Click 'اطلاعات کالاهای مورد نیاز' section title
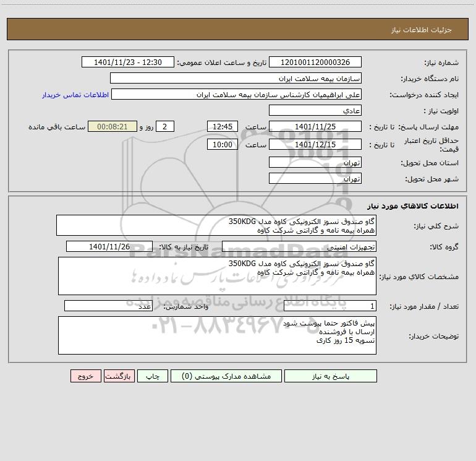 coord(412,206)
